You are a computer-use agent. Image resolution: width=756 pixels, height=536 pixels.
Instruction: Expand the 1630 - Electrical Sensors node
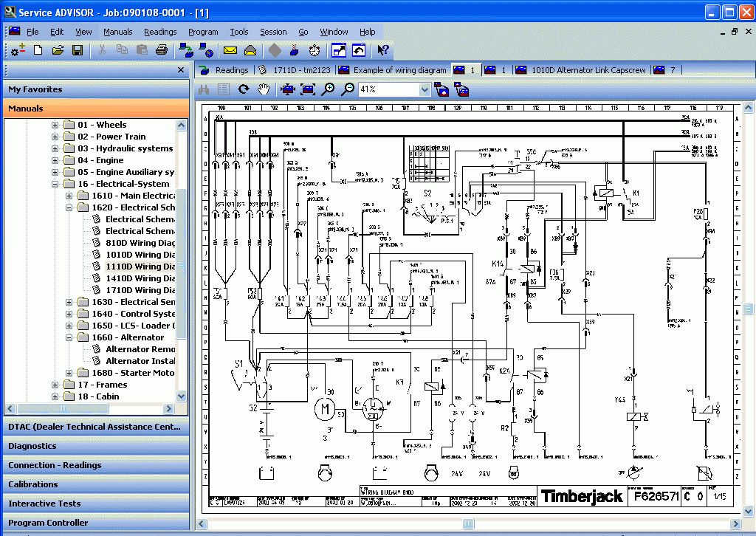(69, 302)
